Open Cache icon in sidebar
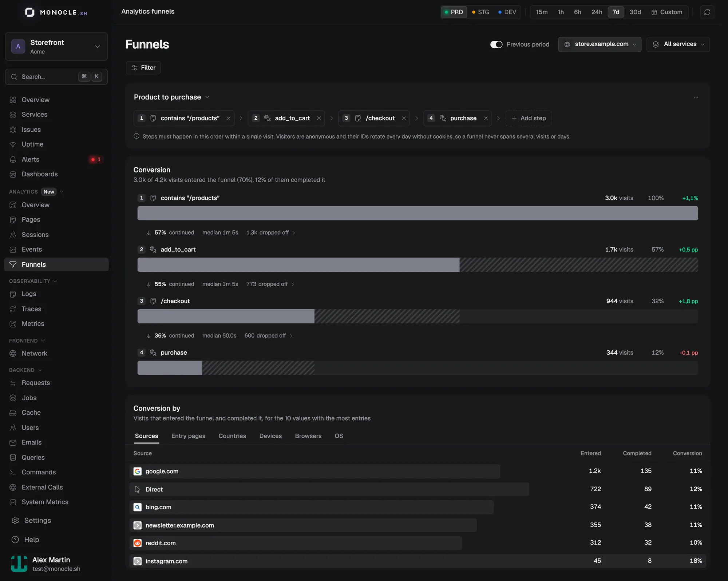Screen dimensions: 728x581 click(x=13, y=413)
